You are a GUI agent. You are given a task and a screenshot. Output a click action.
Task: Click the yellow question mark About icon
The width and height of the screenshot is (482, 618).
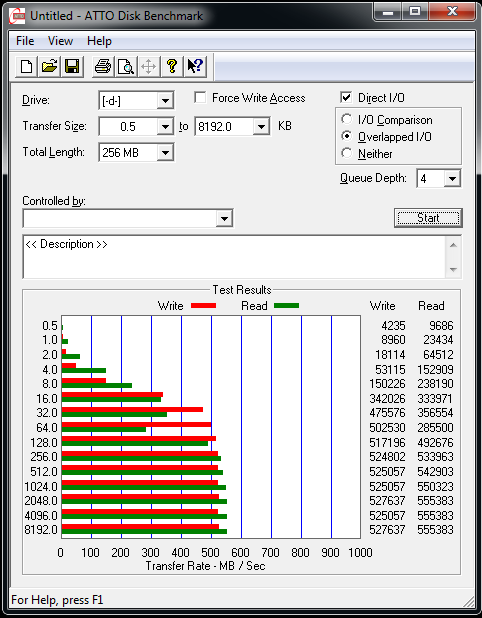pyautogui.click(x=171, y=66)
